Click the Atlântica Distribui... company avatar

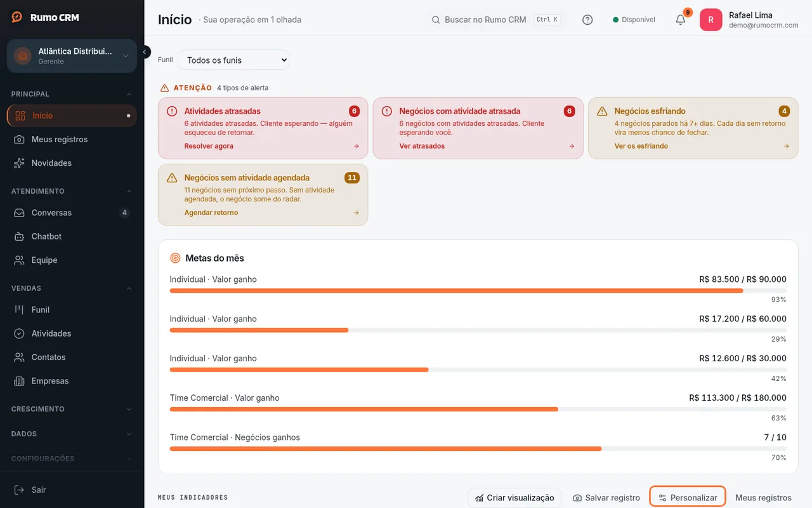coord(23,56)
